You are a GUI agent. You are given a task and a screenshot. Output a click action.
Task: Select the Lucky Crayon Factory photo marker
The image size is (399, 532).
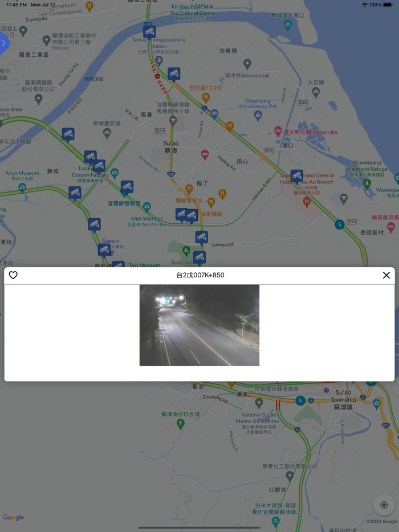click(x=115, y=173)
